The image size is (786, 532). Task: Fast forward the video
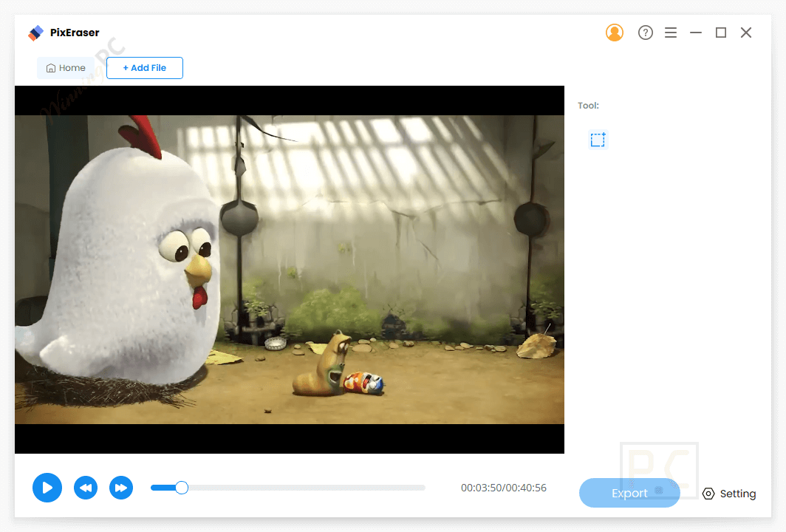click(121, 488)
